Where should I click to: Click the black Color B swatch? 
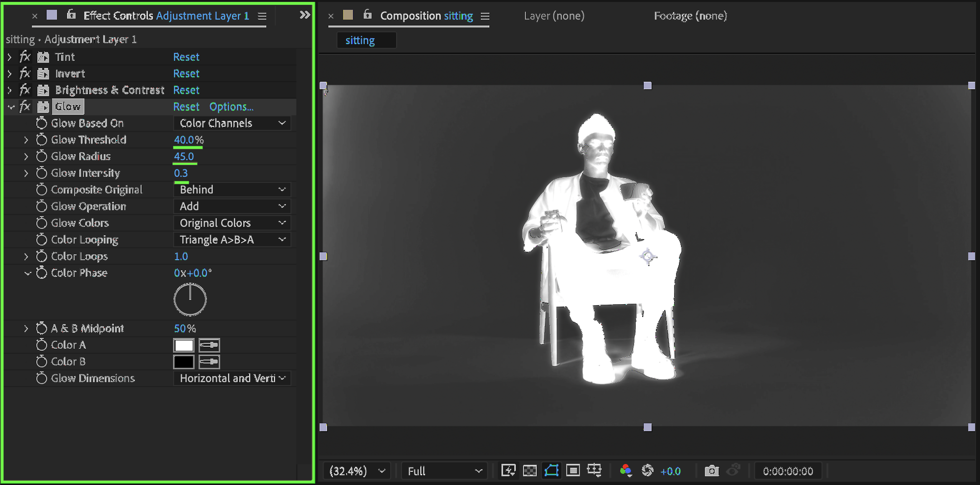tap(184, 362)
